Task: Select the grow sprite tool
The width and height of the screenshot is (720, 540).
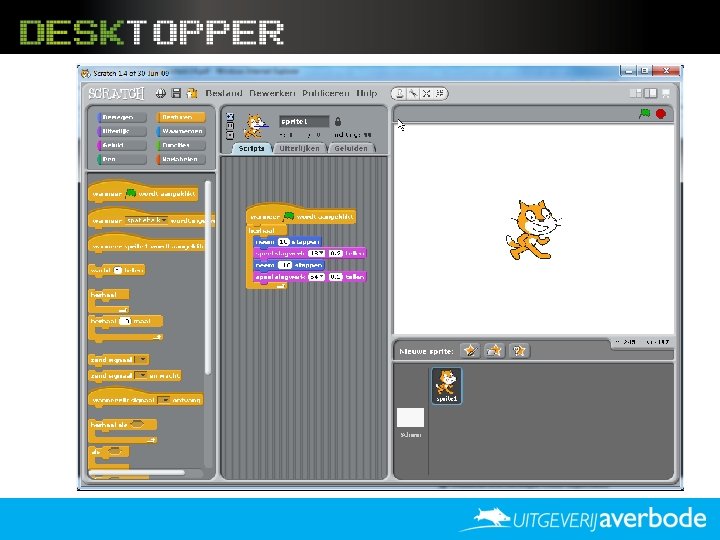Action: pos(427,94)
